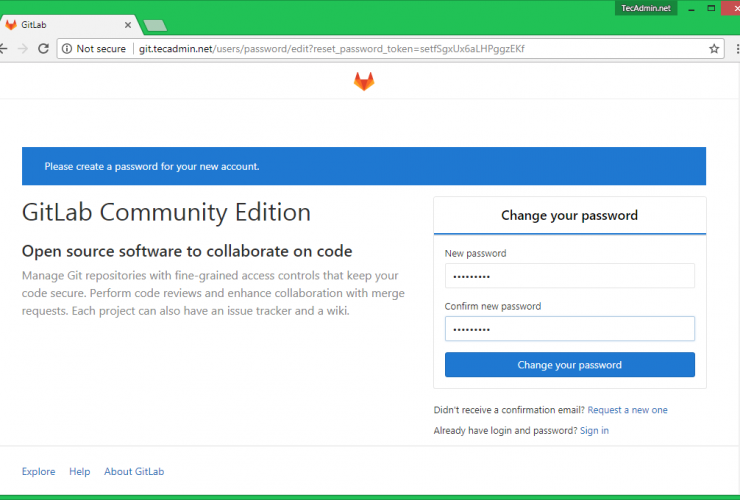Visit the Help footer link
The image size is (740, 500).
pos(79,471)
